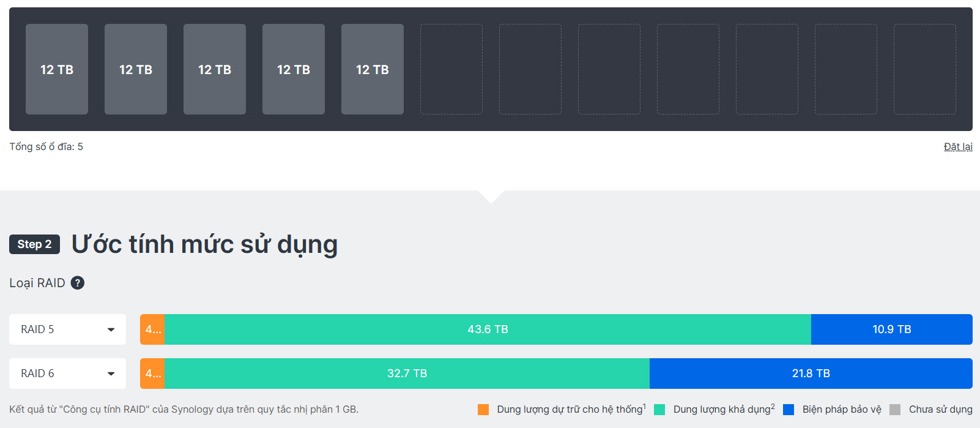
Task: Select the fourth 12 TB drive slot
Action: click(x=294, y=69)
